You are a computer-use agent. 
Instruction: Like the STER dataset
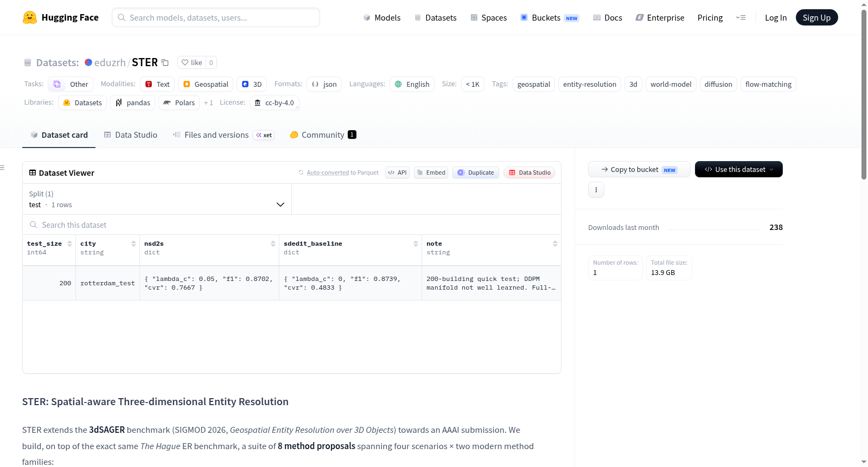click(x=192, y=62)
